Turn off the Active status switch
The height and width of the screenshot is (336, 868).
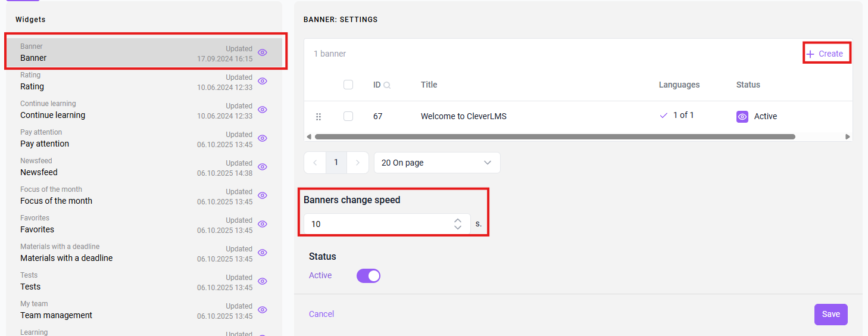pos(369,276)
